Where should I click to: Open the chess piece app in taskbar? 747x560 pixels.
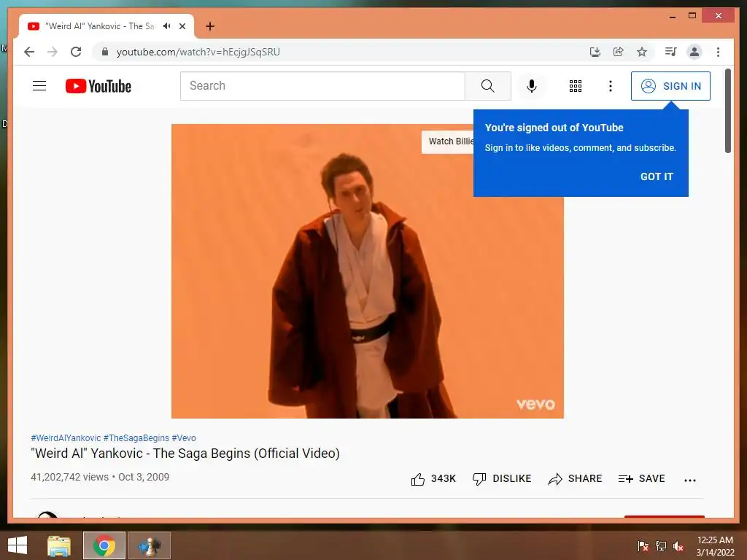tap(150, 545)
